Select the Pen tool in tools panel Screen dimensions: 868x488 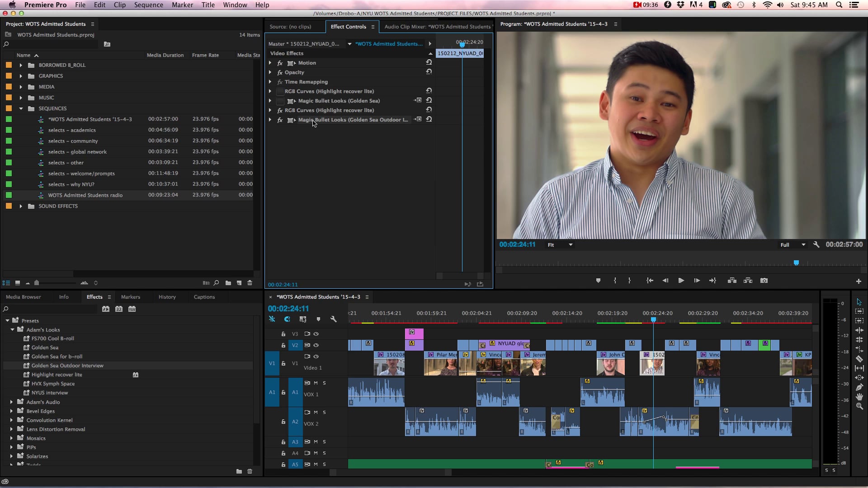pos(859,387)
